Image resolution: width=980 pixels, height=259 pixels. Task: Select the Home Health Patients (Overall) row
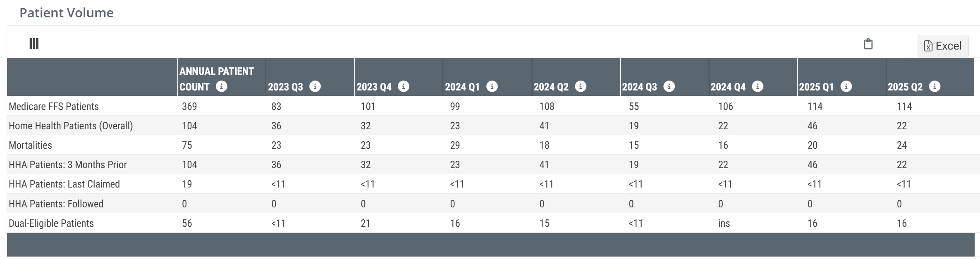tap(71, 126)
